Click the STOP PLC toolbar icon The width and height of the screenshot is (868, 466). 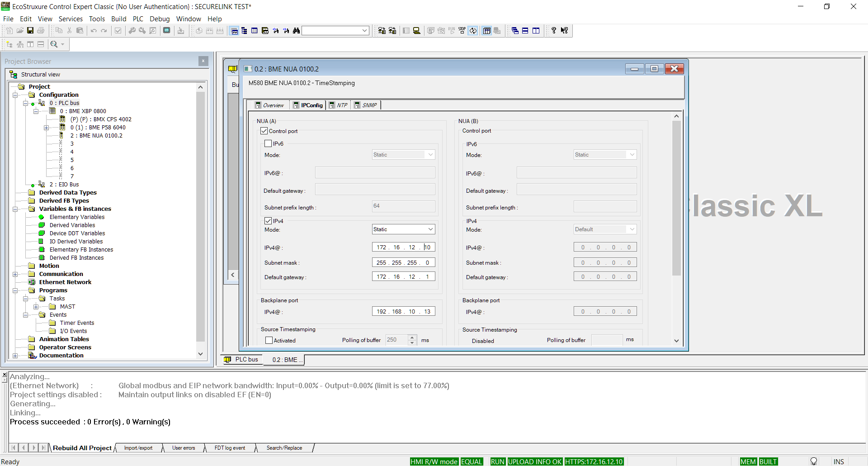462,30
